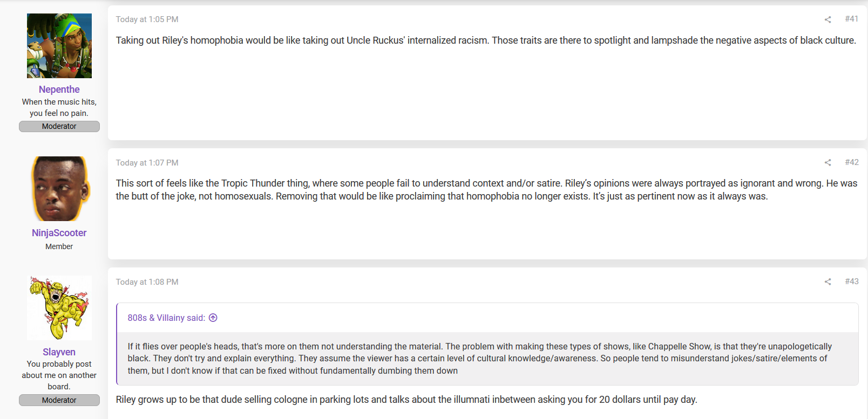The width and height of the screenshot is (868, 419).
Task: Click Nepenthe's Moderator badge
Action: [x=59, y=126]
